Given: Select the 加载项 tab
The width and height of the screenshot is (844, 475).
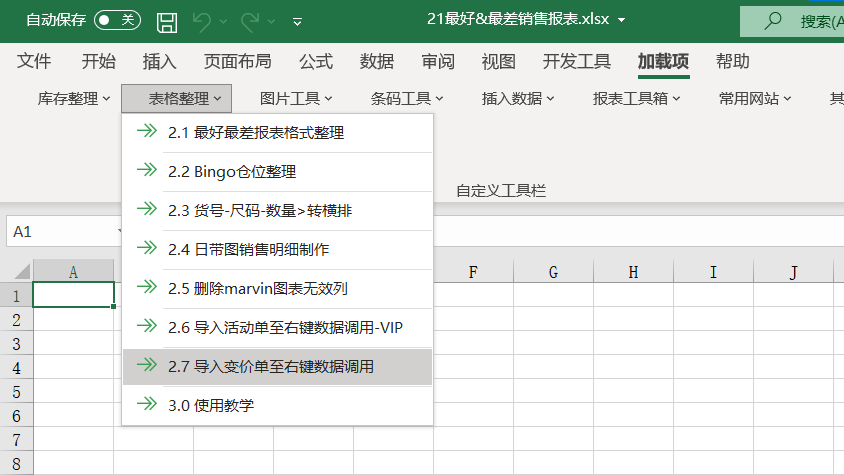Looking at the screenshot, I should pos(663,61).
